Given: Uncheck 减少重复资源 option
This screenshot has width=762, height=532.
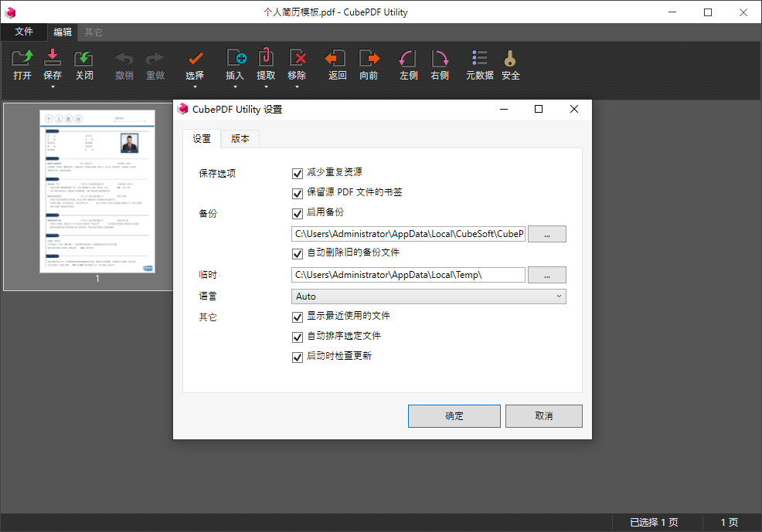Looking at the screenshot, I should 298,172.
